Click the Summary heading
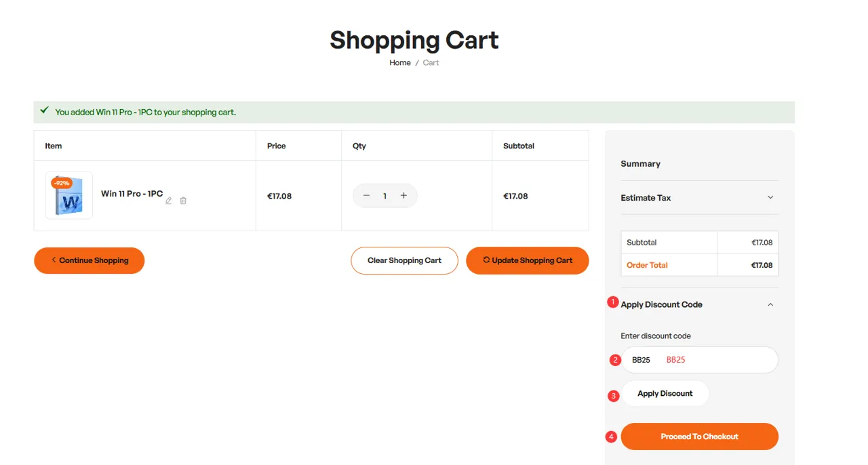 tap(640, 164)
